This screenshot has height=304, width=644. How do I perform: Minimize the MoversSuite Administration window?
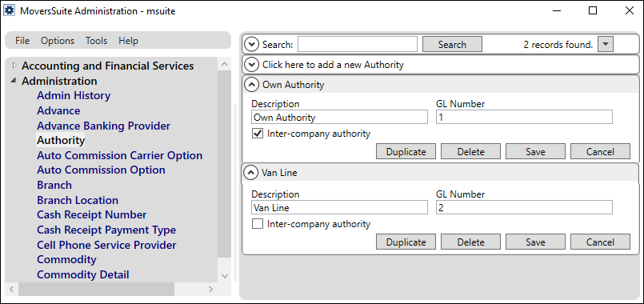point(556,10)
